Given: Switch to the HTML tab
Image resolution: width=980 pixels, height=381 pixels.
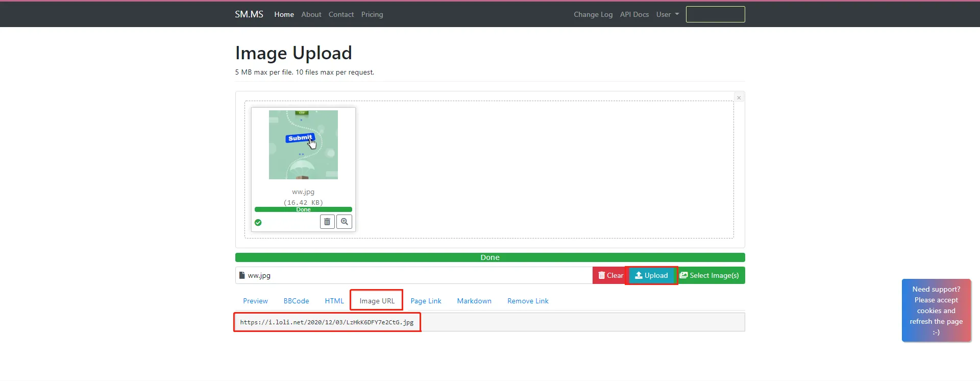Looking at the screenshot, I should pos(334,301).
